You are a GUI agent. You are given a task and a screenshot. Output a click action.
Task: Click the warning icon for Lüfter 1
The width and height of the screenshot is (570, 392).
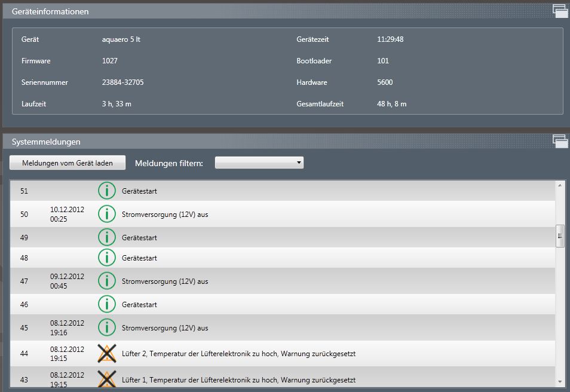tap(106, 379)
